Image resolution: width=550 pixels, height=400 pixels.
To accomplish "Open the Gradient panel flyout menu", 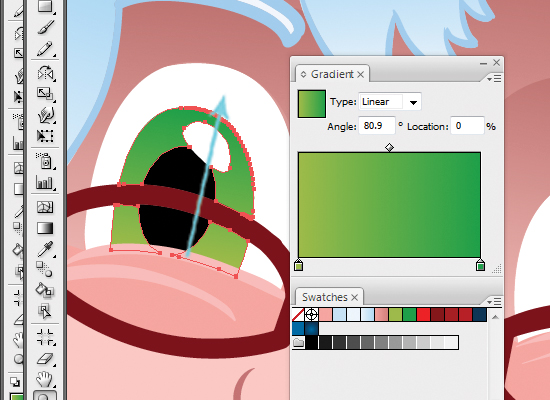I will 495,79.
